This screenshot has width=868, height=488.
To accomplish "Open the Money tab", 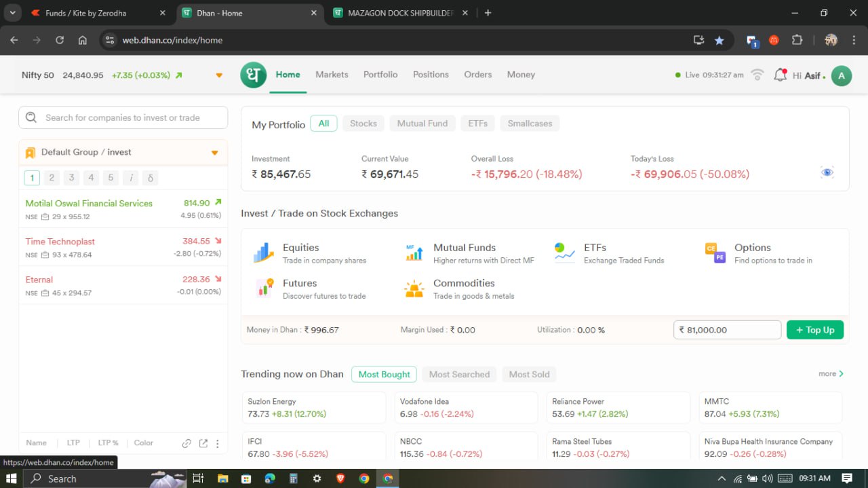I will click(x=521, y=75).
